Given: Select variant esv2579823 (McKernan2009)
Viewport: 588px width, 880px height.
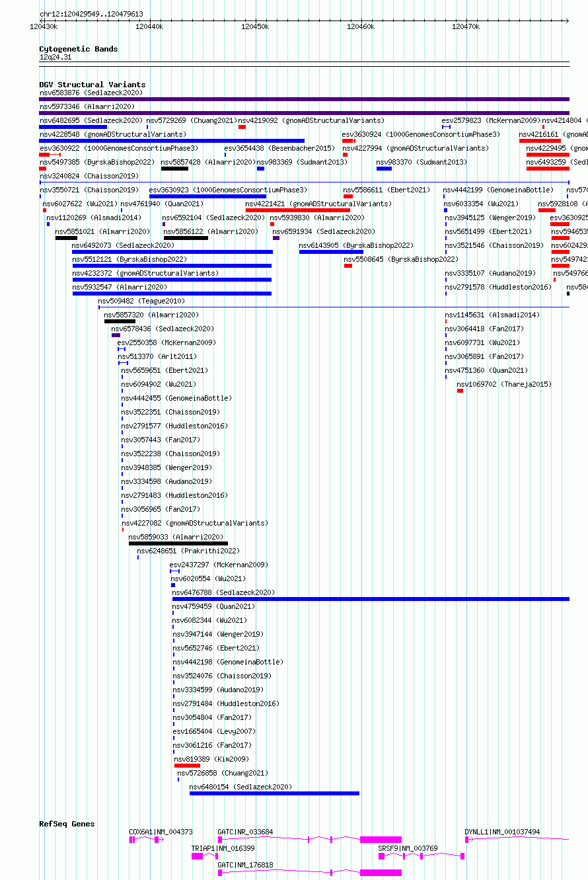Looking at the screenshot, I should [x=491, y=120].
